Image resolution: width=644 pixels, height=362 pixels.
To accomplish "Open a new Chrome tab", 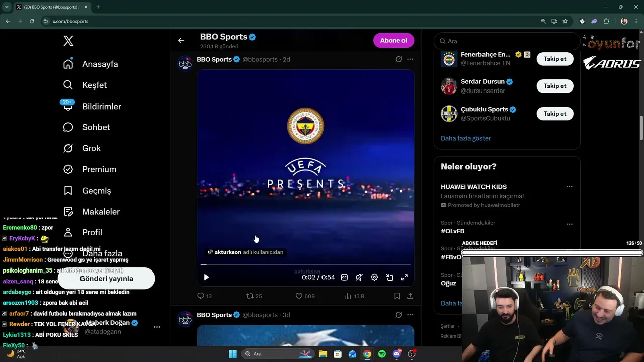I will tap(98, 7).
